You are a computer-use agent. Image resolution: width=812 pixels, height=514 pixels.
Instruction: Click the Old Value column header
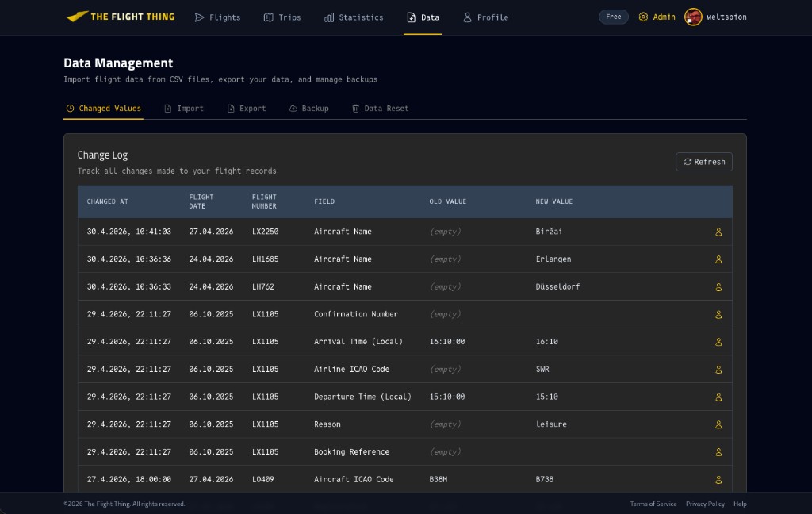click(x=447, y=201)
